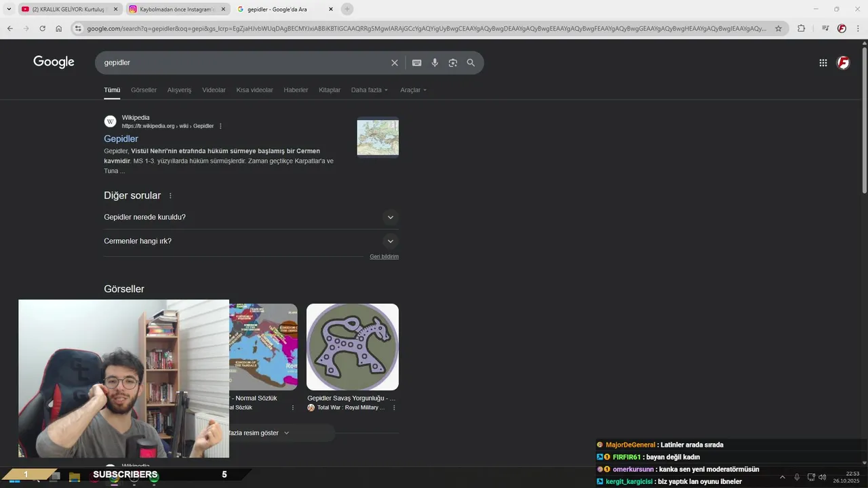This screenshot has width=868, height=488.
Task: Start voice search with the microphone icon
Action: pyautogui.click(x=435, y=62)
